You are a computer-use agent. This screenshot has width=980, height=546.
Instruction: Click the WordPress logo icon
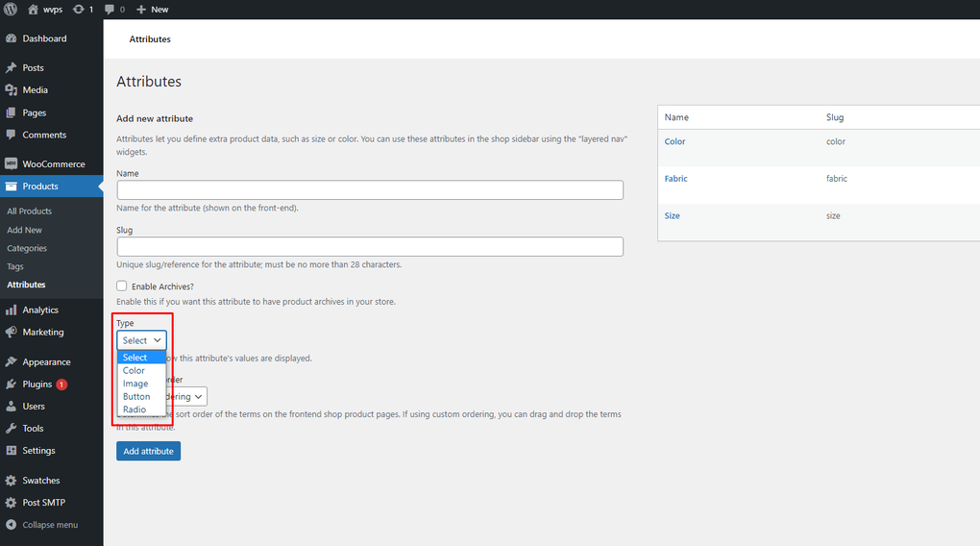point(10,10)
